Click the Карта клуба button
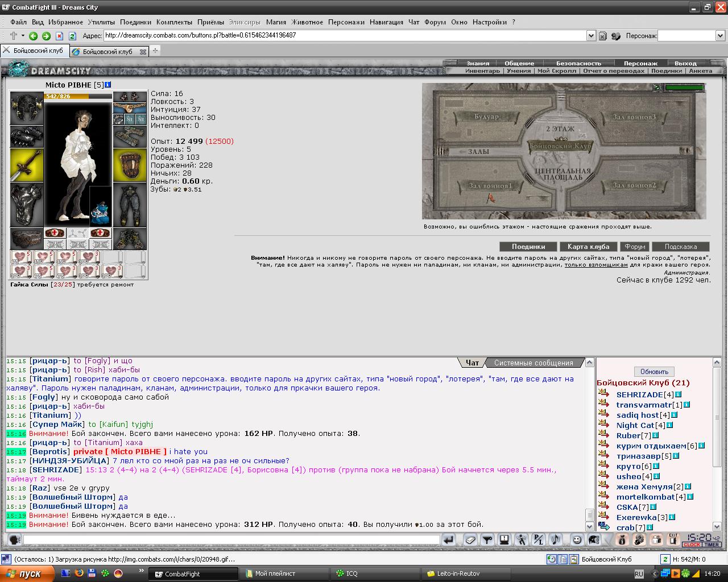Image resolution: width=728 pixels, height=582 pixels. click(x=588, y=247)
